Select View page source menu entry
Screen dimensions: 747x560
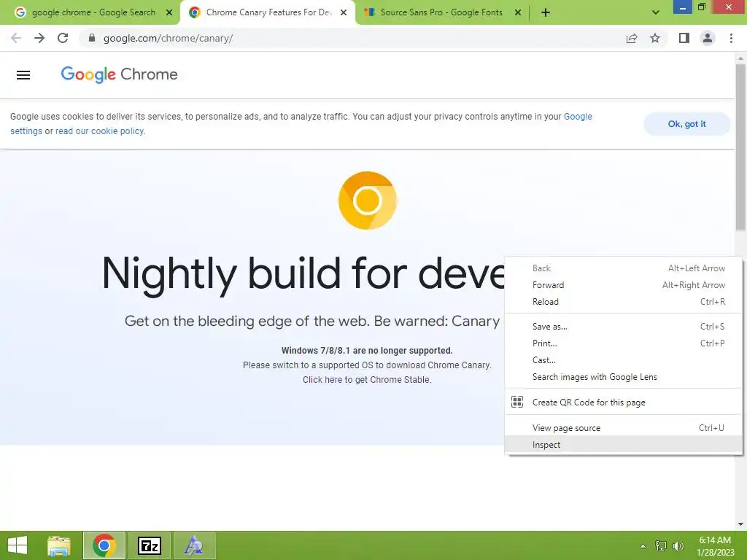(623, 427)
